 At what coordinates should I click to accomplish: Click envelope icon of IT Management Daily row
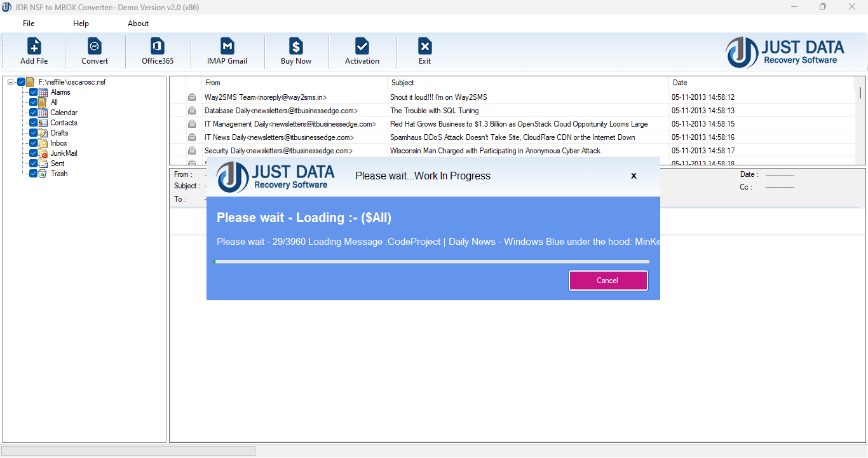192,124
